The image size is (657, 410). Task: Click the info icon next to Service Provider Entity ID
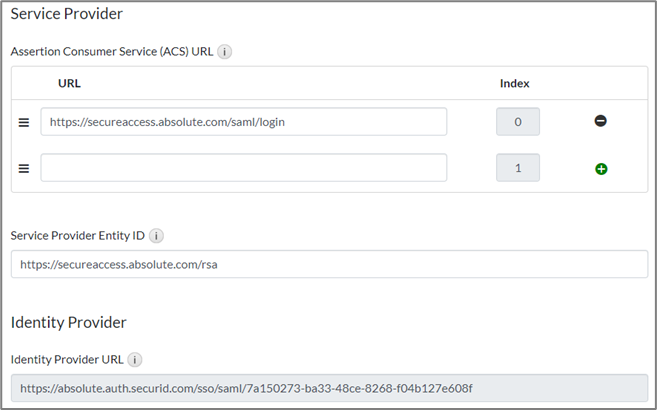pyautogui.click(x=156, y=236)
